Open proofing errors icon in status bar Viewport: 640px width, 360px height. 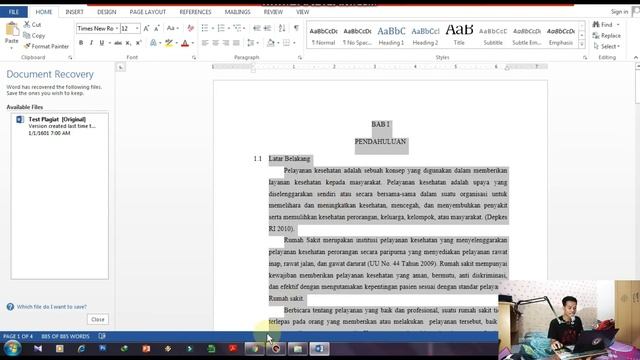(x=102, y=336)
